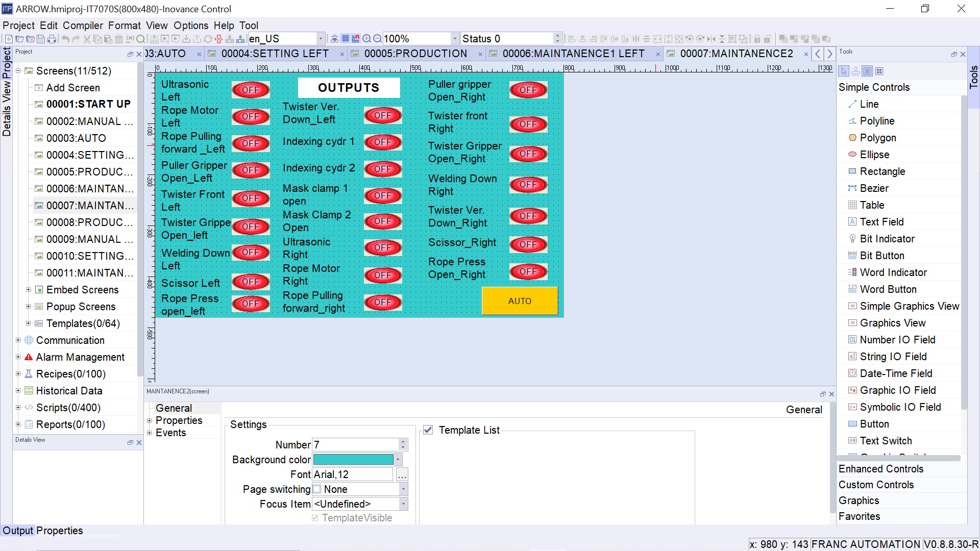Viewport: 980px width, 551px height.
Task: Toggle the Page switching None checkbox
Action: (317, 489)
